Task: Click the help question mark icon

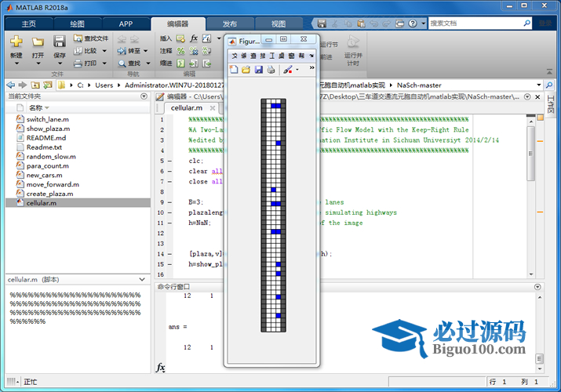Action: (413, 24)
